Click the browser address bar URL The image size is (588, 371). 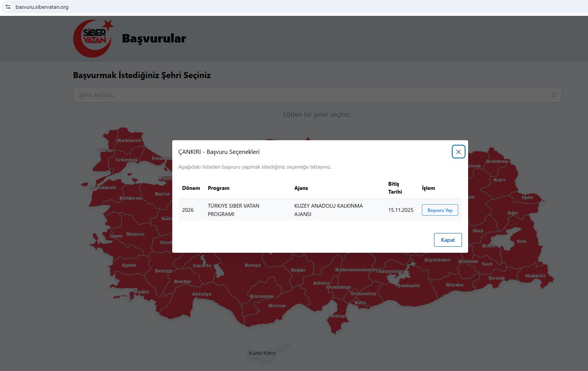[x=42, y=7]
